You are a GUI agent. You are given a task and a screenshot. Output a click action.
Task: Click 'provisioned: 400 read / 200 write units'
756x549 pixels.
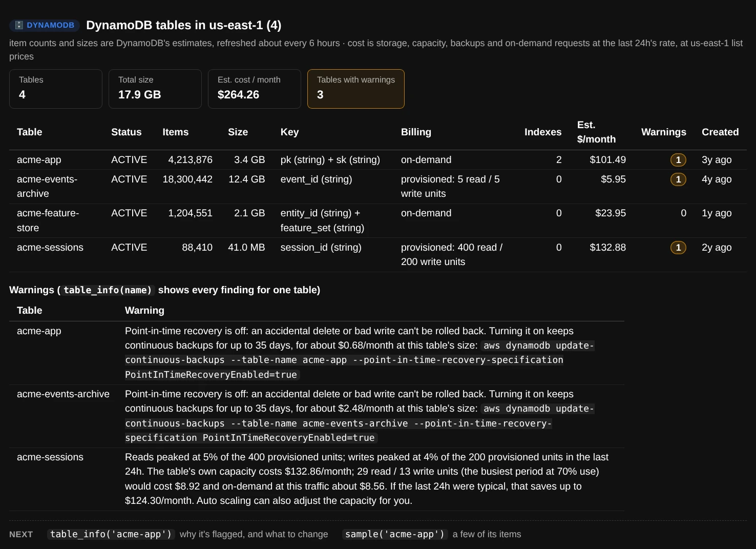452,255
